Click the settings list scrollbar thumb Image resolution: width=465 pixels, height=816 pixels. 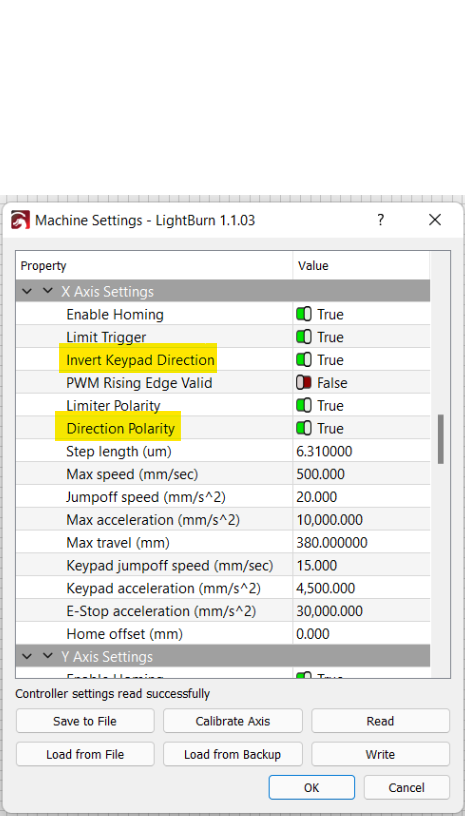click(x=441, y=439)
